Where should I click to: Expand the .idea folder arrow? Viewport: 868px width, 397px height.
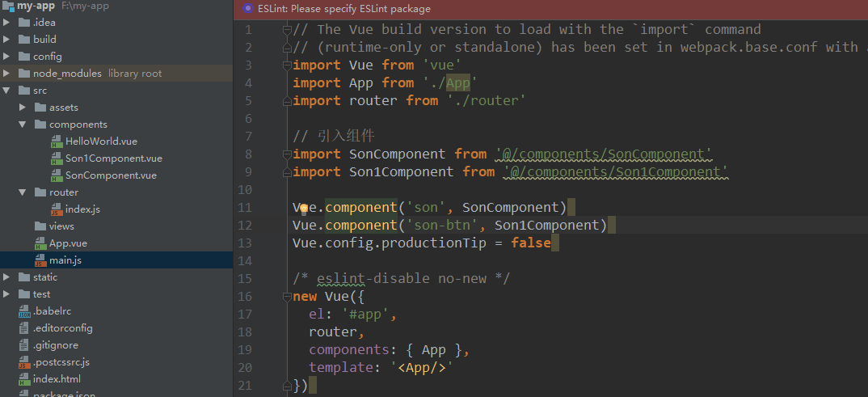pyautogui.click(x=6, y=23)
